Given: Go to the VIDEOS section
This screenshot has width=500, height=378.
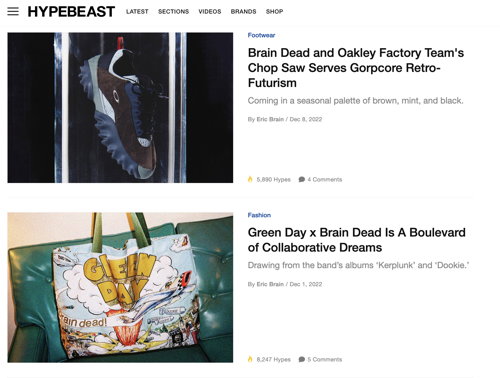Looking at the screenshot, I should [210, 12].
